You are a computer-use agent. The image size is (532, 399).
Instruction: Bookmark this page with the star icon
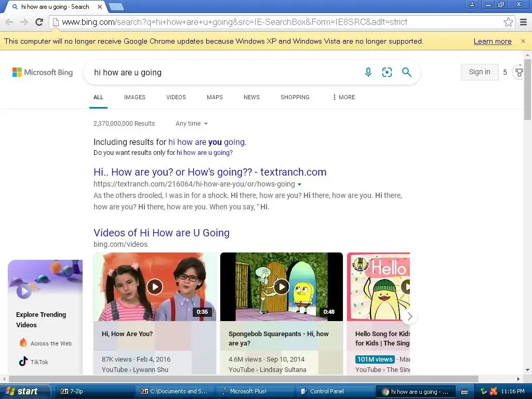tap(508, 22)
